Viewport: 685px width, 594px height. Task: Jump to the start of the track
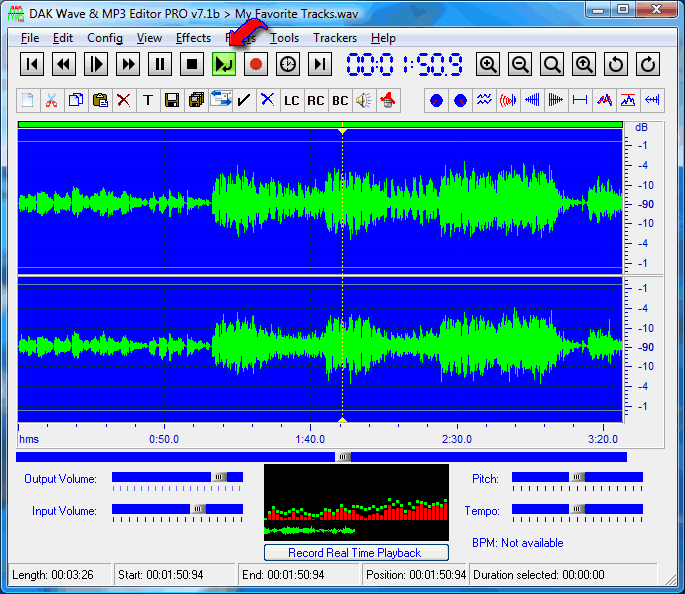(32, 64)
